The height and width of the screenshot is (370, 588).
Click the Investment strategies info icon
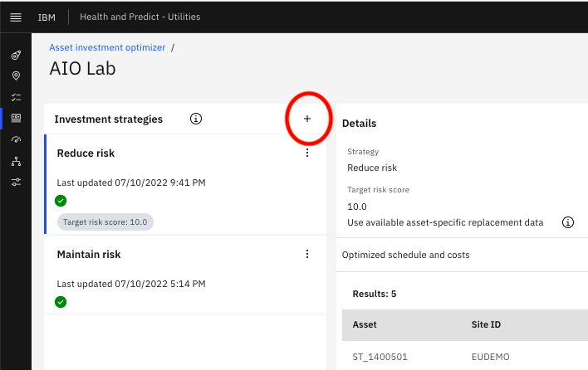[196, 119]
